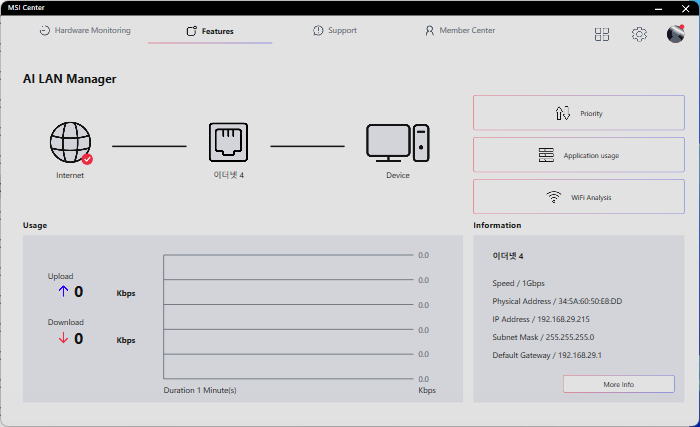700x427 pixels.
Task: Open the Priority button
Action: [579, 113]
